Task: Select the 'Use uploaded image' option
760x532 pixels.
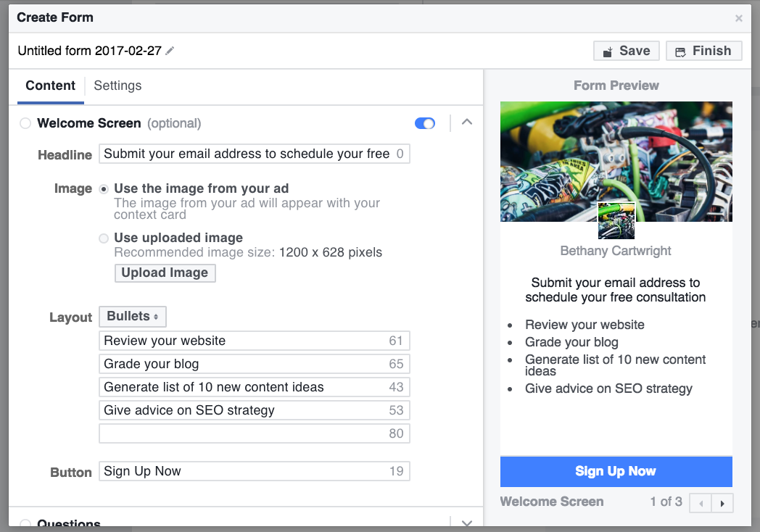Action: tap(103, 238)
